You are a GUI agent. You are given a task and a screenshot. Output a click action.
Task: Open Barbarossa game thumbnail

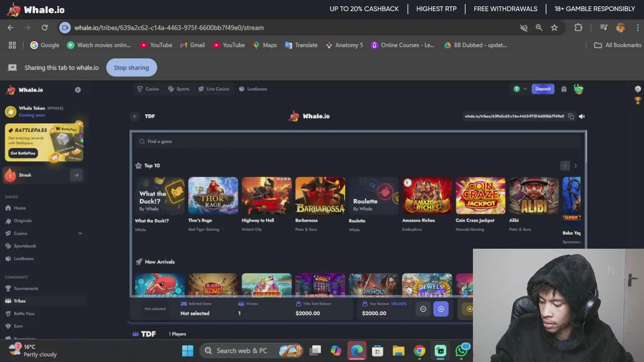pyautogui.click(x=320, y=196)
